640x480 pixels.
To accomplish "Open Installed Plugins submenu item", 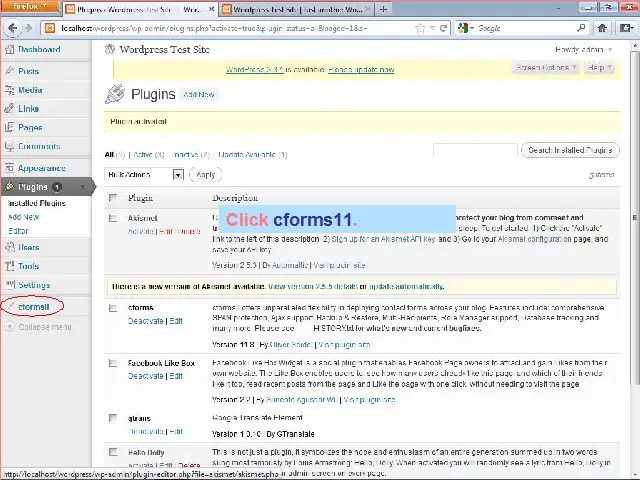I will pyautogui.click(x=37, y=203).
